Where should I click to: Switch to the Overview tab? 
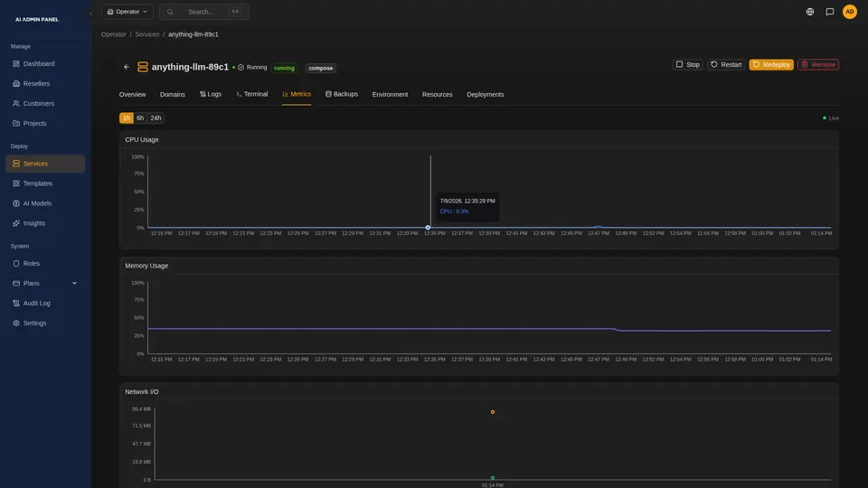pyautogui.click(x=132, y=95)
